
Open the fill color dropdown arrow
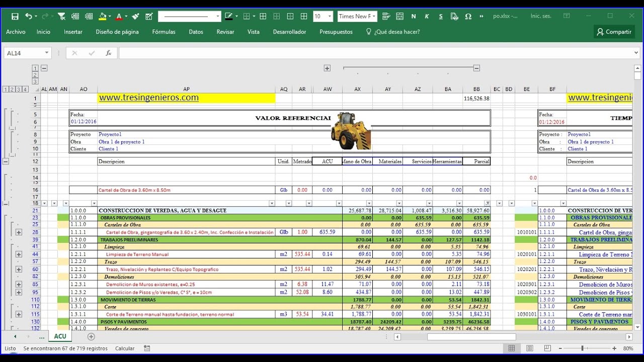click(110, 17)
